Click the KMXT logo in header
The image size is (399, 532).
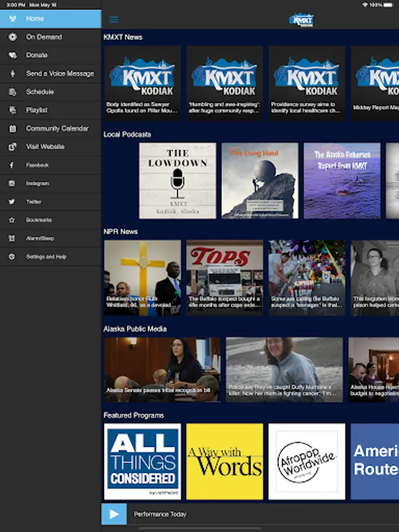(301, 20)
